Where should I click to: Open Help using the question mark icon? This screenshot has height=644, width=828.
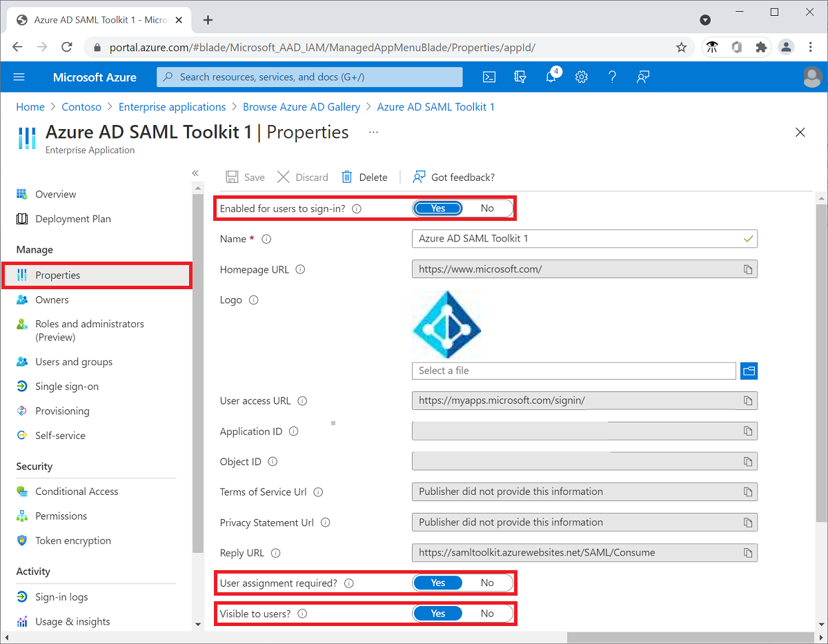(612, 77)
